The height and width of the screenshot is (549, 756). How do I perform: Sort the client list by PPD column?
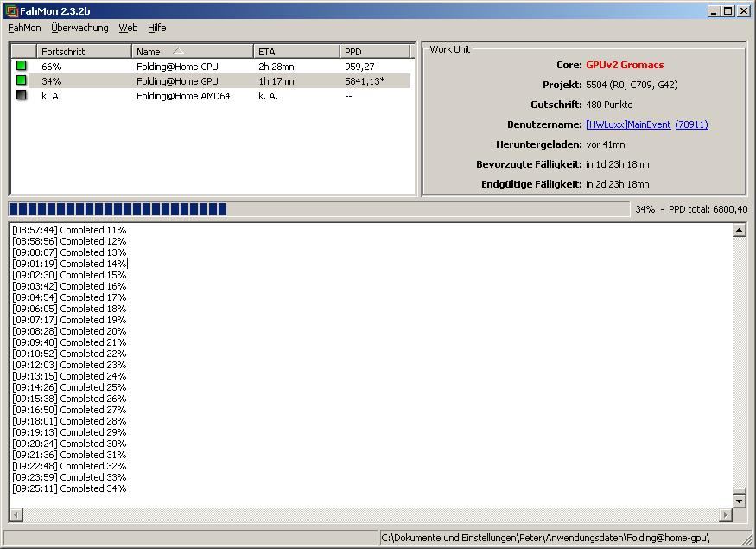point(375,52)
